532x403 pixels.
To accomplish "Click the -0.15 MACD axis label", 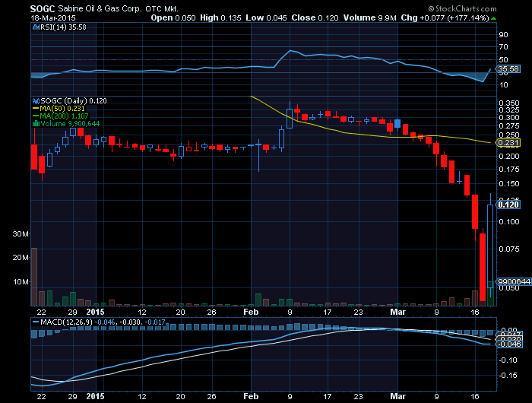I will tap(508, 375).
